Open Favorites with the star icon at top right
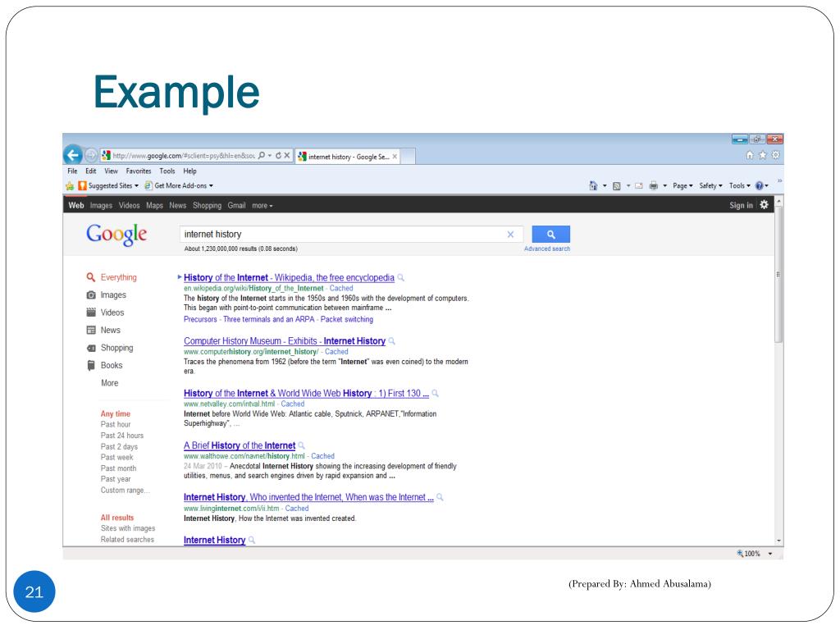Viewport: 840px width, 630px height. click(762, 155)
